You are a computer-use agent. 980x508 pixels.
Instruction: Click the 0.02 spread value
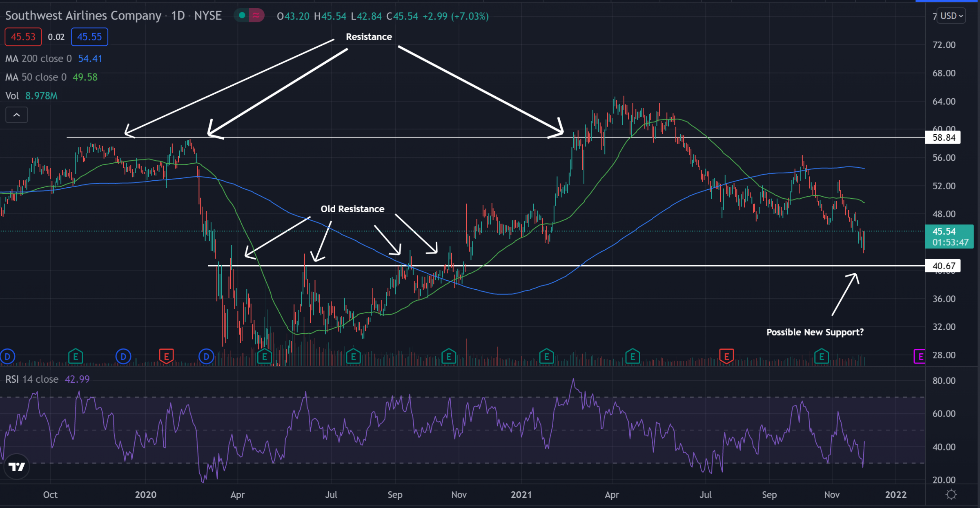coord(56,37)
